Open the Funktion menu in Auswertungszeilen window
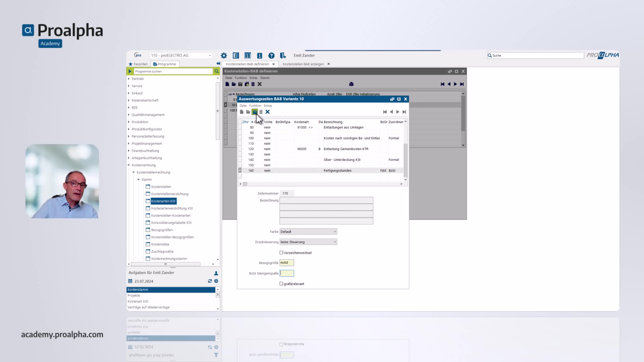Viewport: 644px width, 362px height. click(255, 105)
